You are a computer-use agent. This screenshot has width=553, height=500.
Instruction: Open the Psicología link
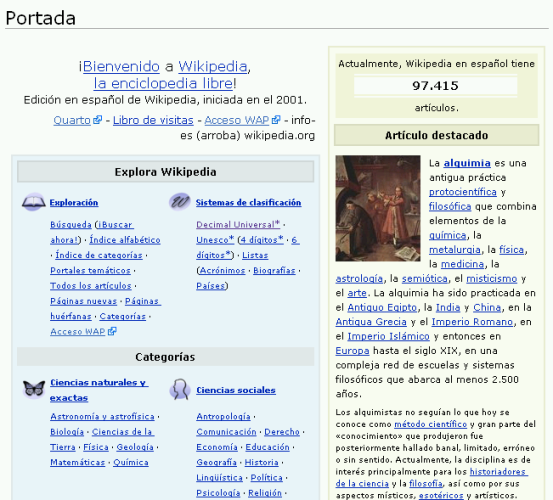218,493
